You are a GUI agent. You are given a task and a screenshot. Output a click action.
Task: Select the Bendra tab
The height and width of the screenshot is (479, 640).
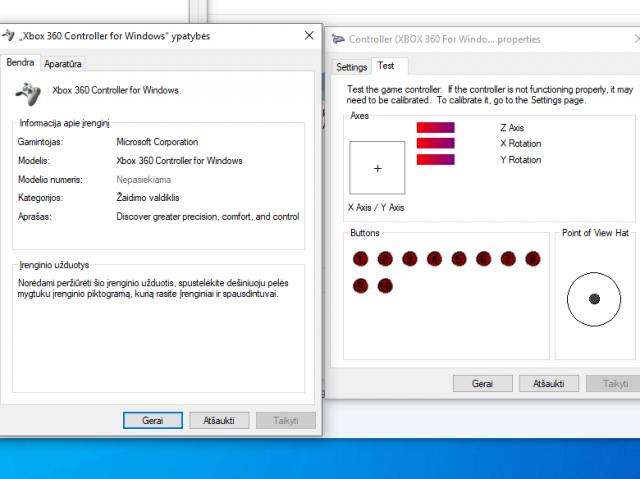click(x=20, y=62)
